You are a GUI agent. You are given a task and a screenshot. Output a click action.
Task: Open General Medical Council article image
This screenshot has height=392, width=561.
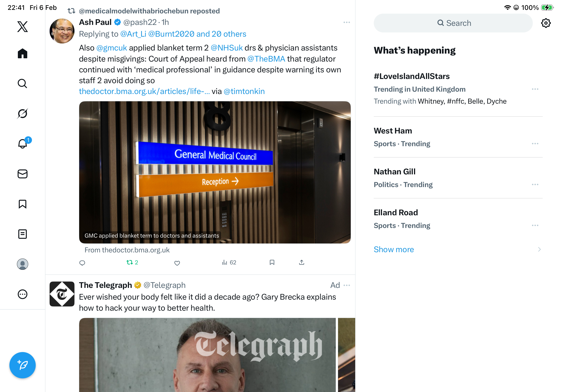pos(215,172)
